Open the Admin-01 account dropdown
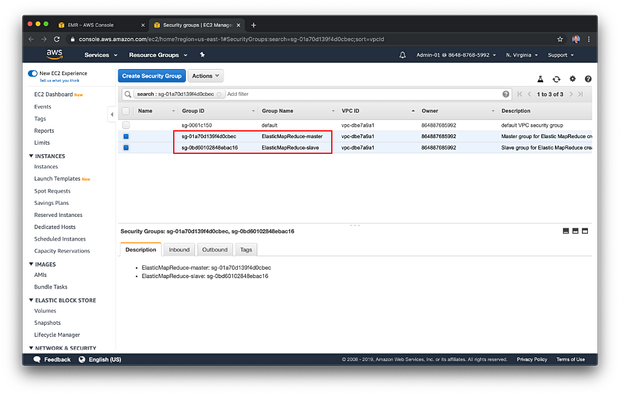The width and height of the screenshot is (620, 395). pos(456,55)
